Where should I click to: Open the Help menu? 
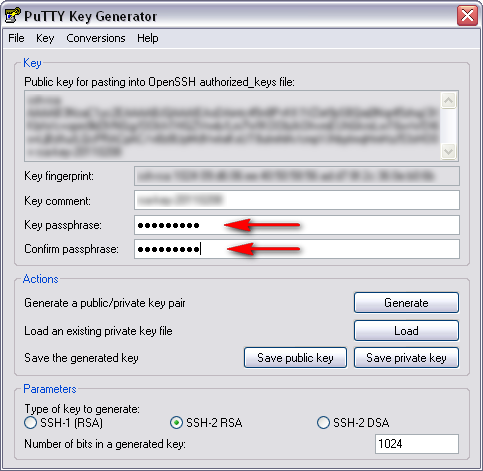coord(148,38)
